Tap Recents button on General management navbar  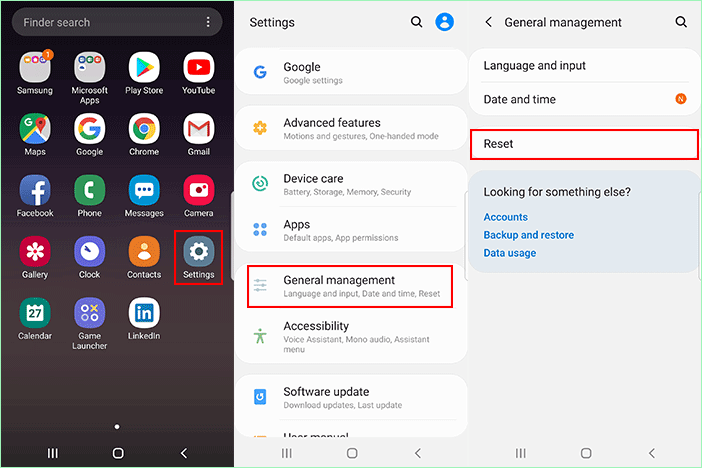[521, 453]
